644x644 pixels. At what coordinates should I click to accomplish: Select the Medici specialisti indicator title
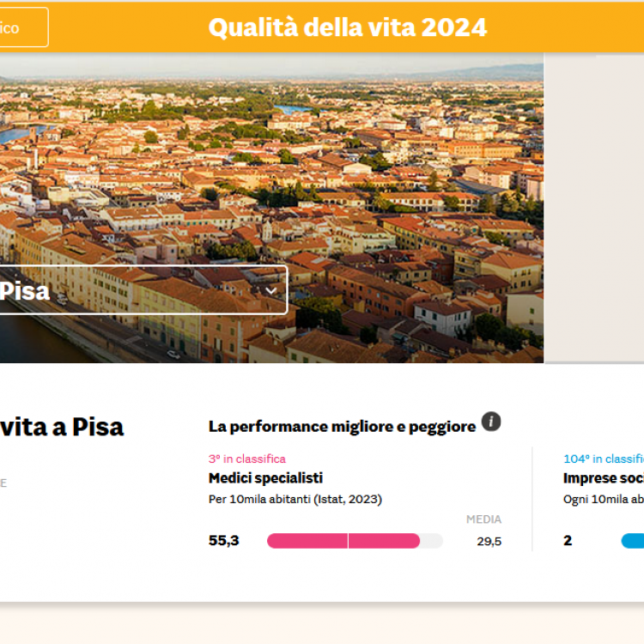click(265, 478)
